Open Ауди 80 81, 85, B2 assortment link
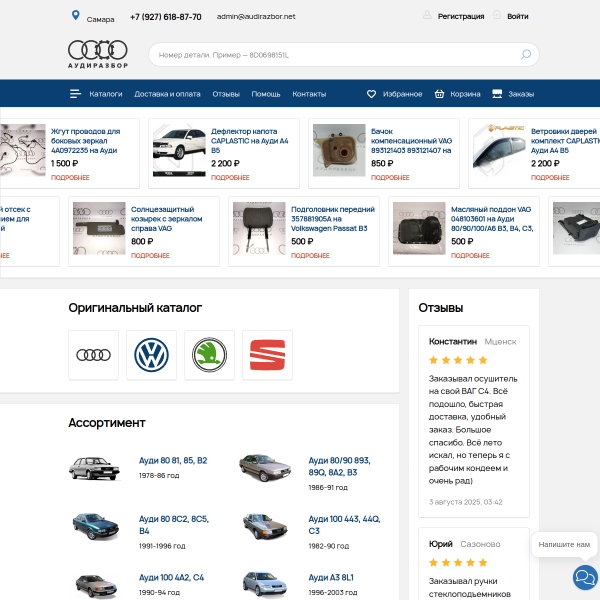 pyautogui.click(x=173, y=460)
